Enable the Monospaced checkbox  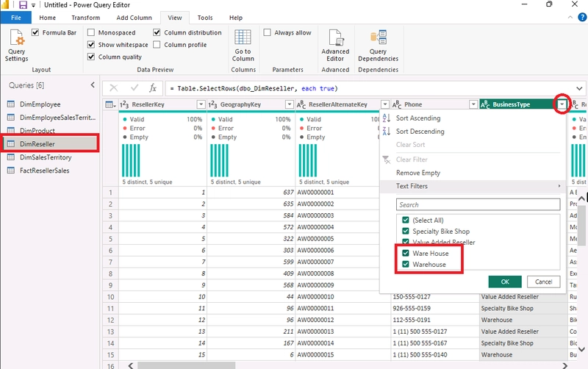tap(90, 32)
